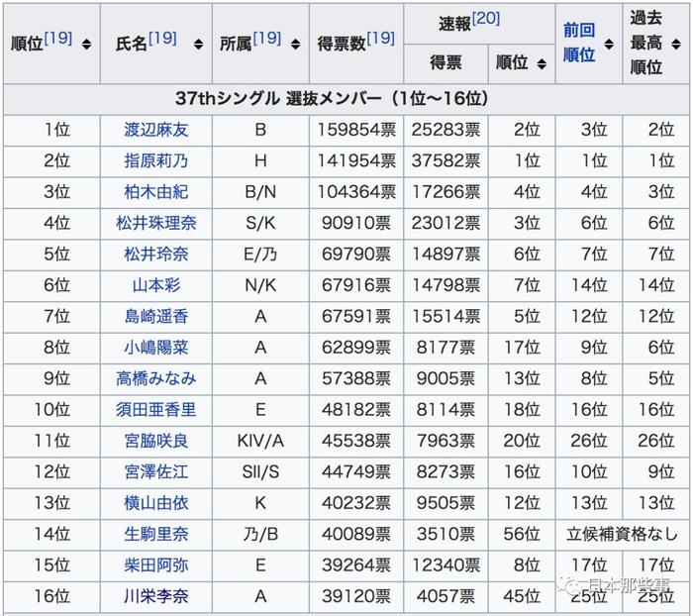The width and height of the screenshot is (693, 616).
Task: Select preliminary votes 17266票
Action: click(445, 192)
